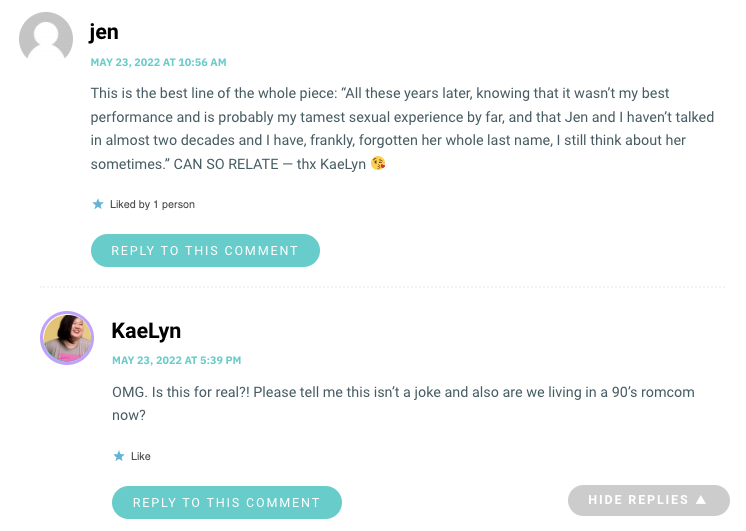Click the 'Liked by' label on jen's comment
The image size is (746, 531).
129,204
